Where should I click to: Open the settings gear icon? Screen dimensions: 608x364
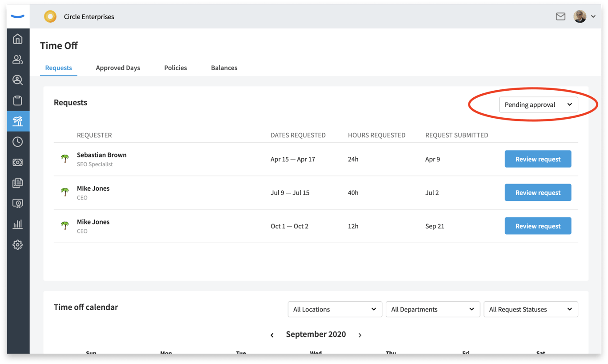pos(18,245)
